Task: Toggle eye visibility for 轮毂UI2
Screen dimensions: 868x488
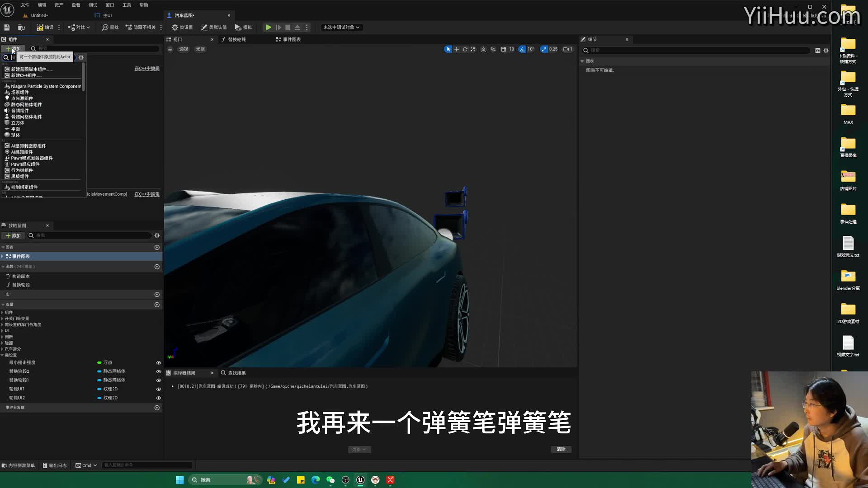Action: pyautogui.click(x=159, y=398)
